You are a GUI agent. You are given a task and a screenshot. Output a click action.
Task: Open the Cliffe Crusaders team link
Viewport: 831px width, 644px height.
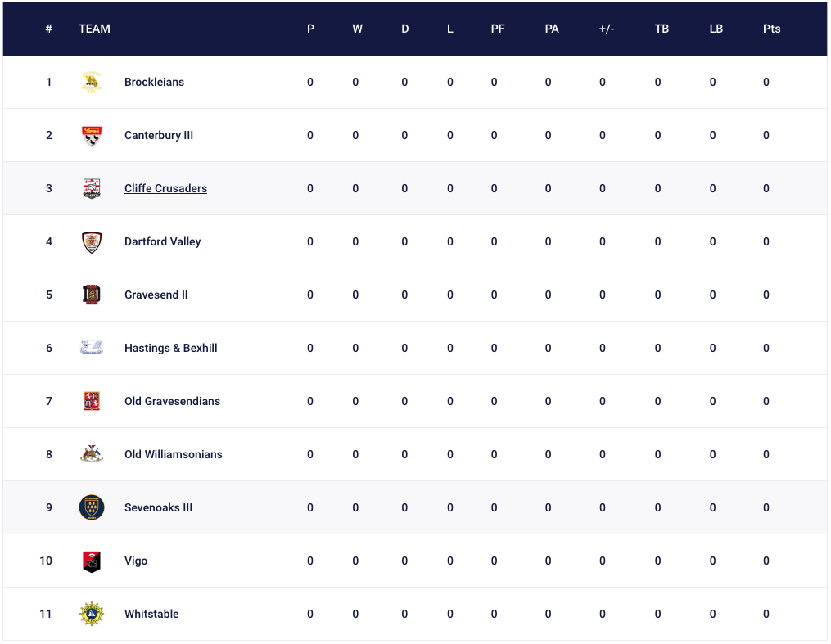click(166, 188)
